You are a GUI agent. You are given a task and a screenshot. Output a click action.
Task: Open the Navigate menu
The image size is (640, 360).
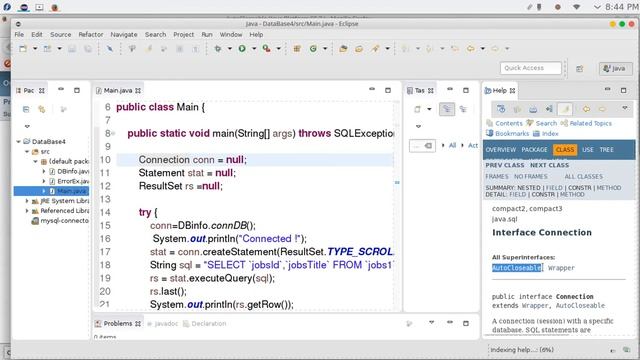coord(124,35)
